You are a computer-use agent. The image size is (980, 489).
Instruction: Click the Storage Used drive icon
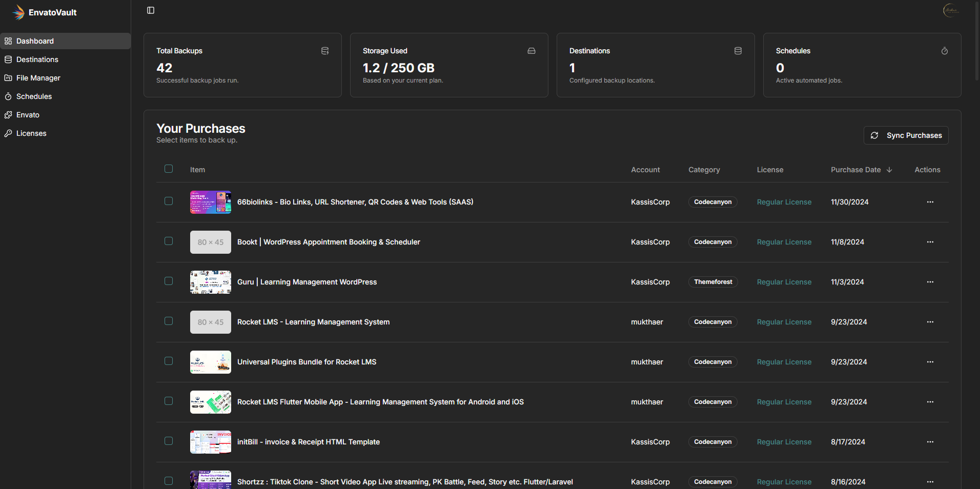pyautogui.click(x=532, y=51)
